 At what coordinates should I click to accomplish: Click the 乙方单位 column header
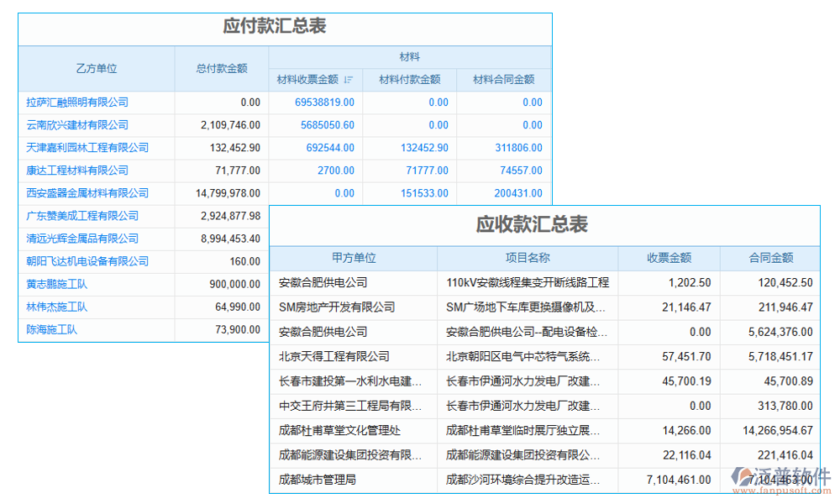coord(97,68)
